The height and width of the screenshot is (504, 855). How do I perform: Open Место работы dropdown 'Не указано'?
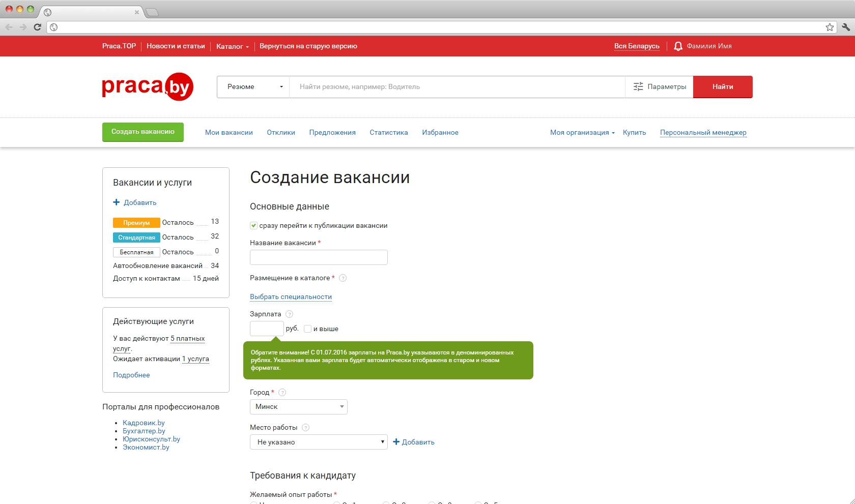(x=319, y=442)
